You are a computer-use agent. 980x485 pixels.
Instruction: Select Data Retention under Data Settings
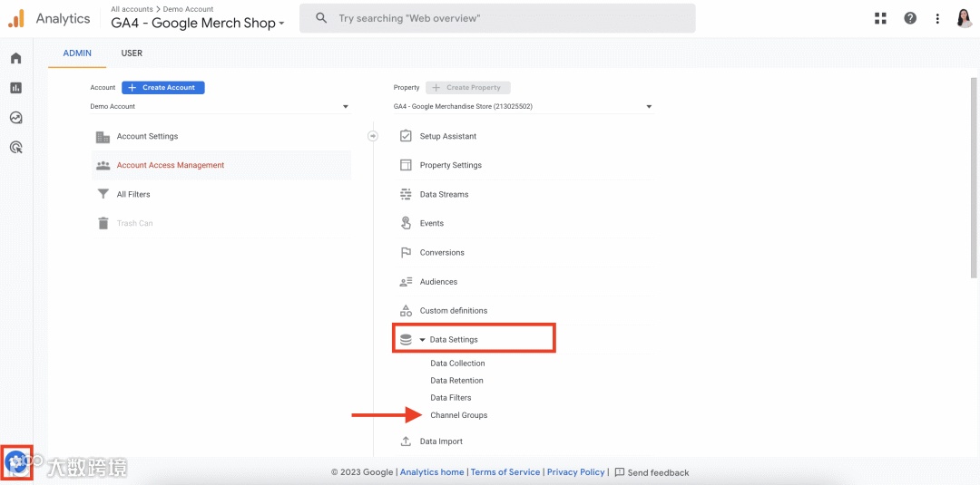tap(456, 381)
